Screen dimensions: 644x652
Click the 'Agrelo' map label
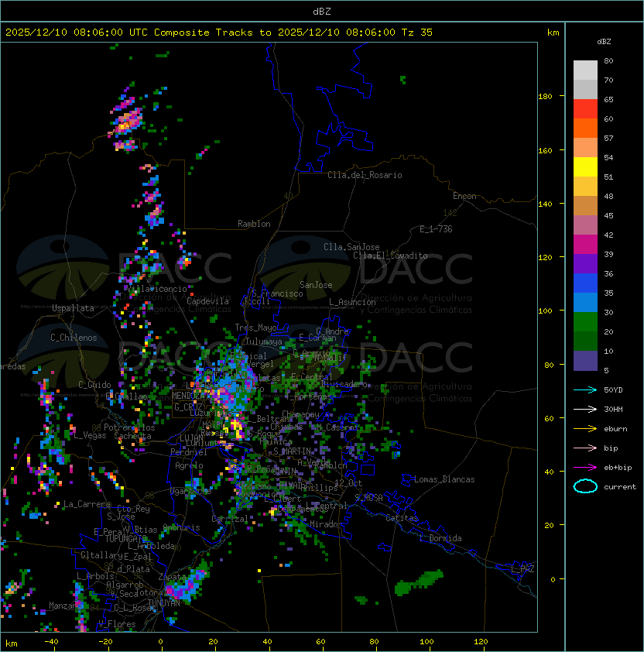click(x=189, y=465)
